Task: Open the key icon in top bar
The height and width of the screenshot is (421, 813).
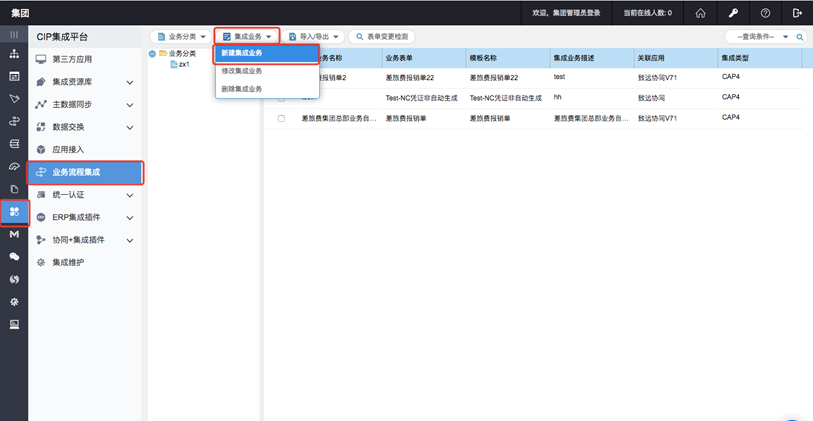Action: coord(733,13)
